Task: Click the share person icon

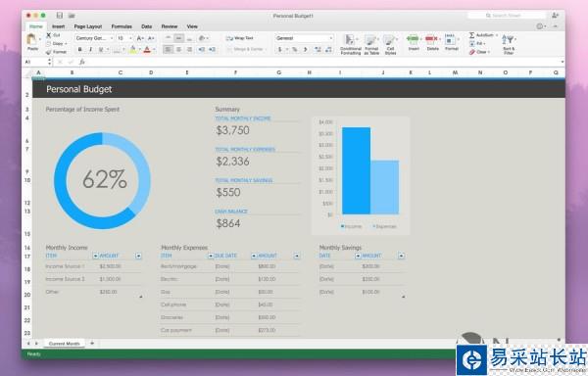Action: click(x=555, y=16)
